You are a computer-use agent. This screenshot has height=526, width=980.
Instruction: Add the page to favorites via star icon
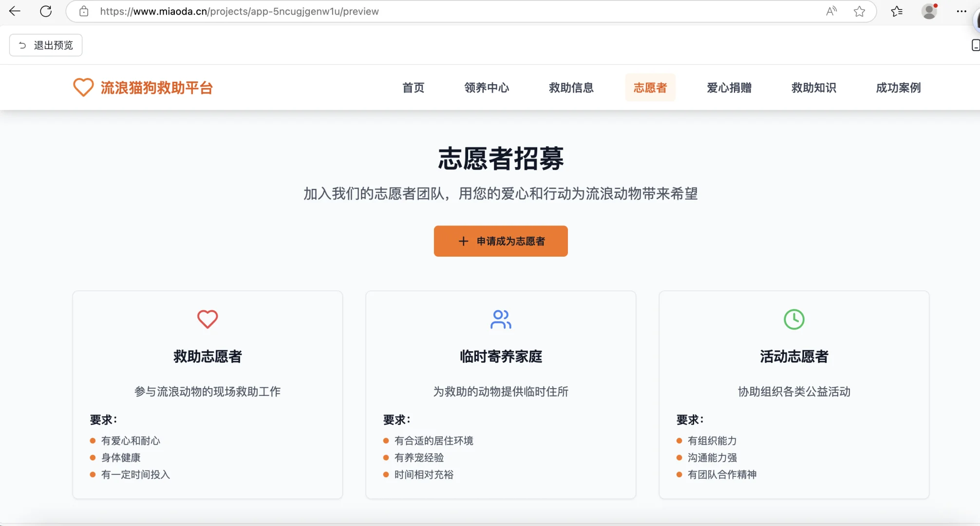[859, 11]
